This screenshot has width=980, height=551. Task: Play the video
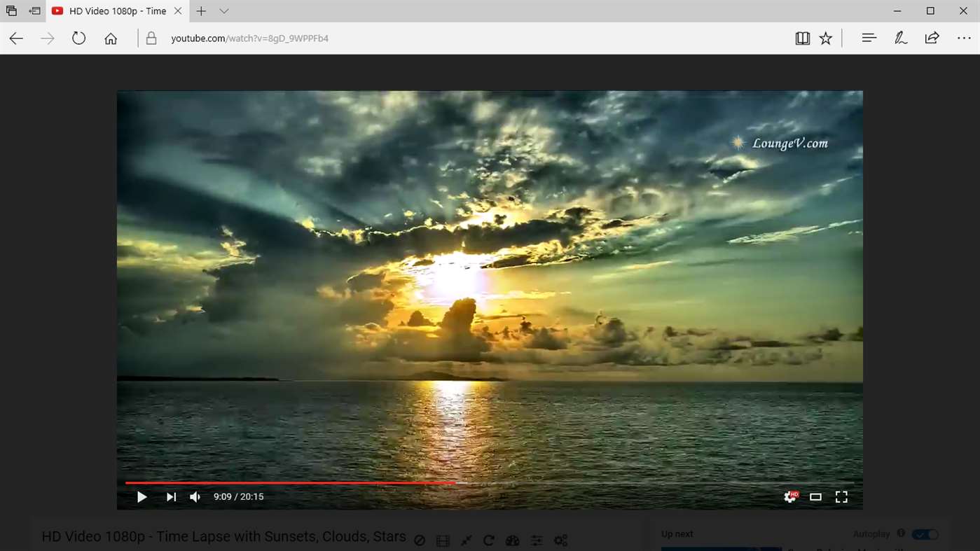(142, 497)
